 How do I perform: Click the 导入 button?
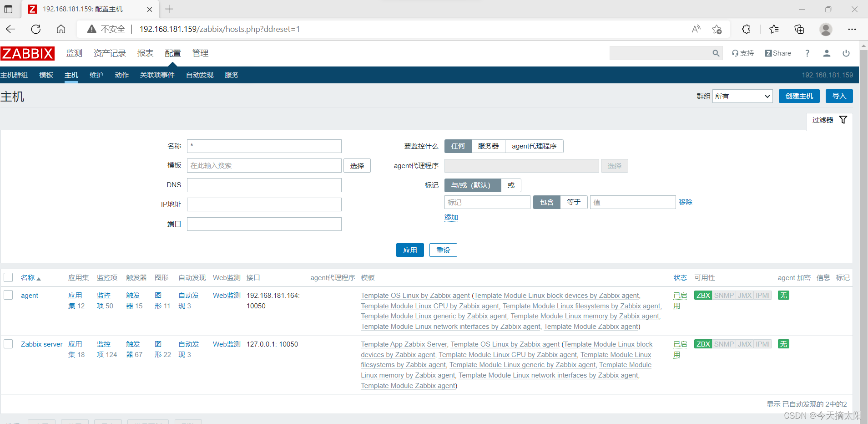coord(839,96)
